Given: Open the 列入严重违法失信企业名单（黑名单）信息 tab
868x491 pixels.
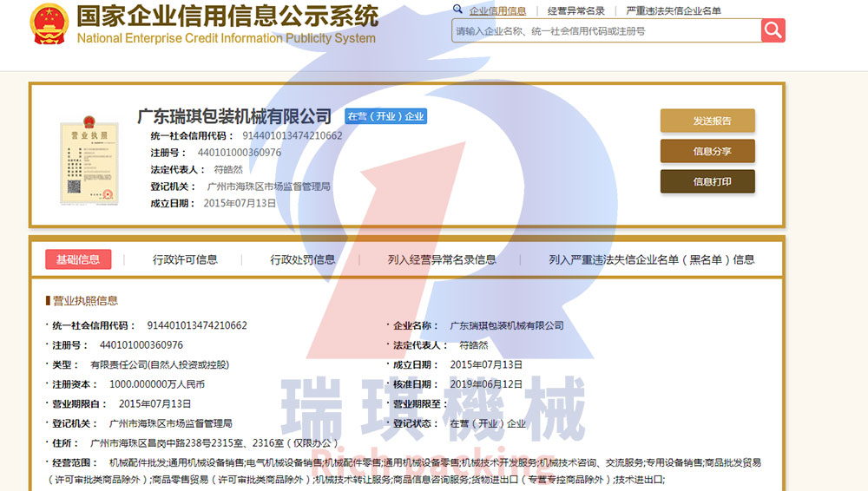Looking at the screenshot, I should coord(651,259).
